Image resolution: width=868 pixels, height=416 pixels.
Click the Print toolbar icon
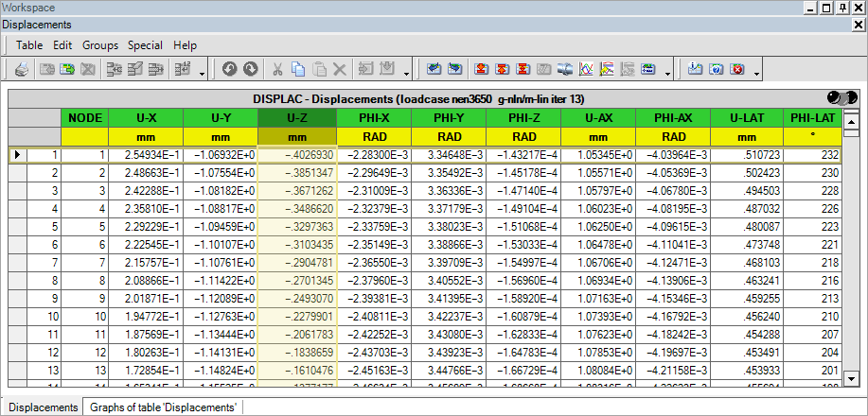coord(21,69)
